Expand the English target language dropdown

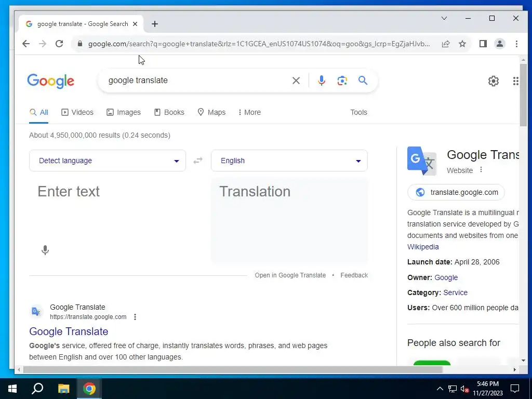click(x=289, y=161)
